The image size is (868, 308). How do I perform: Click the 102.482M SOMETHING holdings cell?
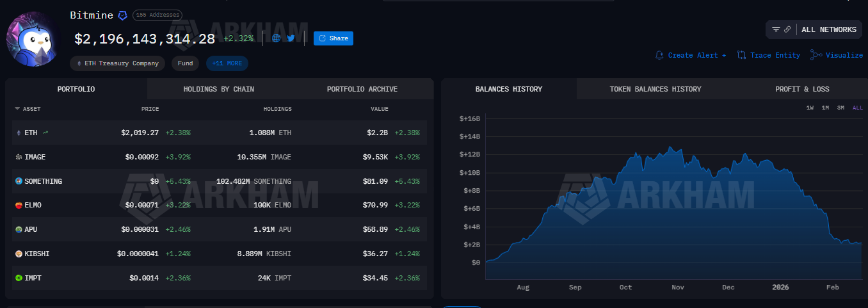253,181
